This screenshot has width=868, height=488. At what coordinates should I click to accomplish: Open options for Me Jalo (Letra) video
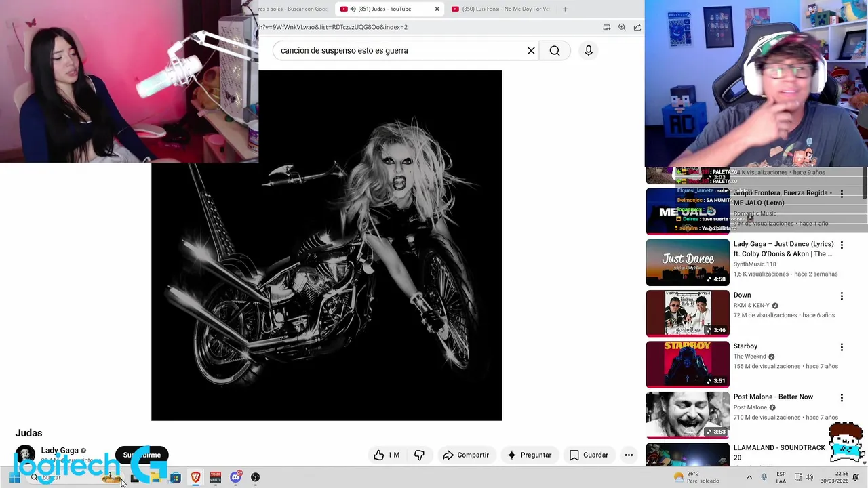pyautogui.click(x=842, y=194)
